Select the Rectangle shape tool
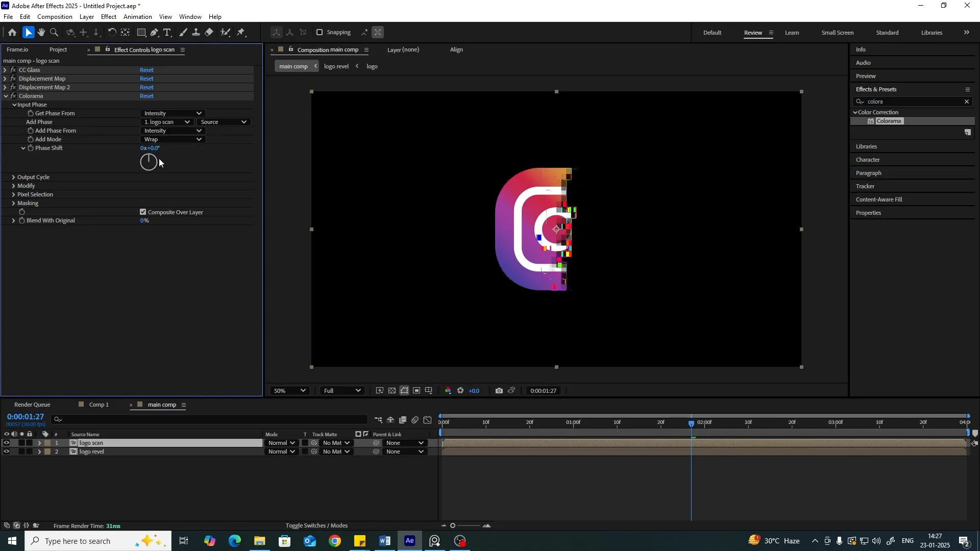 (x=141, y=32)
